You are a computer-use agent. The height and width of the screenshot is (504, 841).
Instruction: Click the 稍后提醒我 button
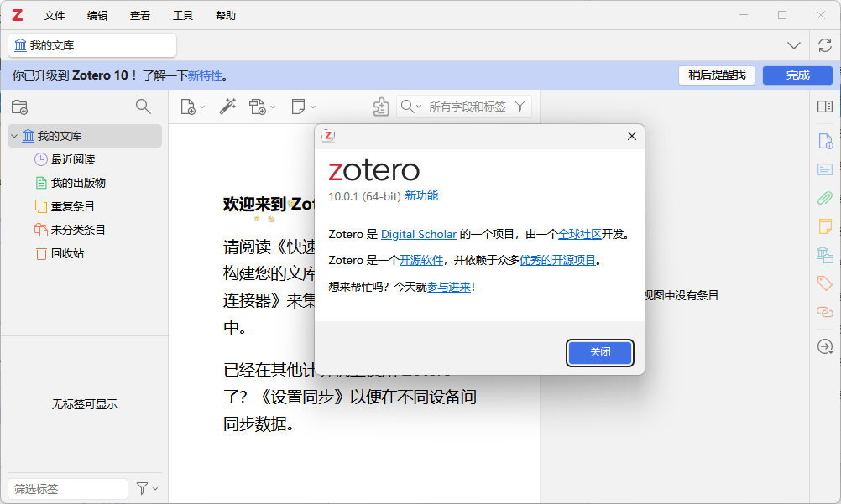click(x=717, y=75)
